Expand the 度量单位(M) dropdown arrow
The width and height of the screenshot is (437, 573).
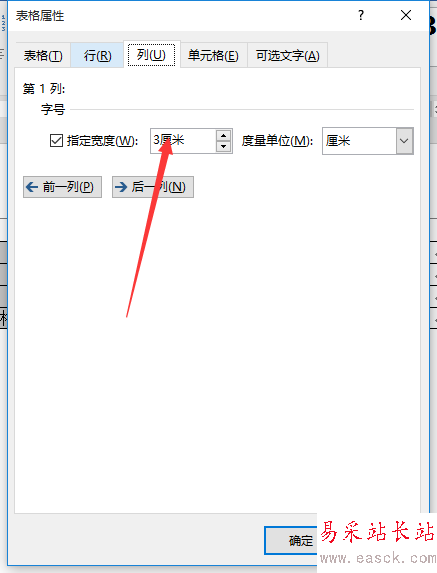[404, 141]
